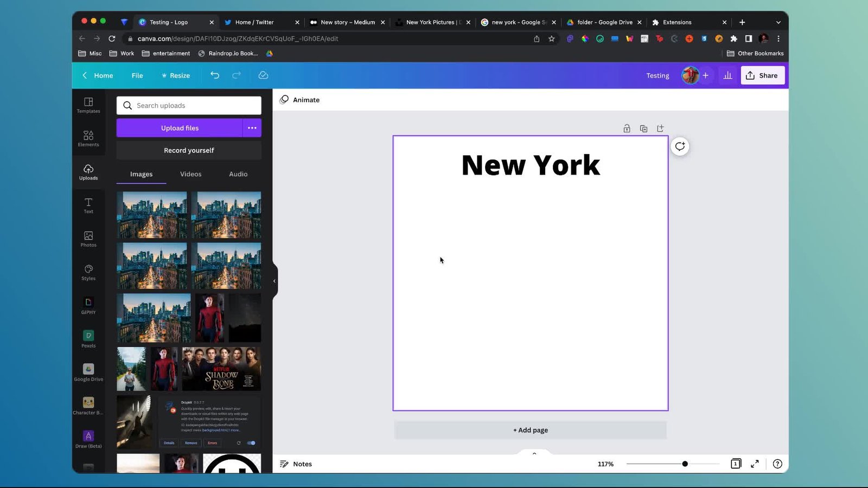Image resolution: width=868 pixels, height=488 pixels.
Task: Open the insights chart icon
Action: pyautogui.click(x=727, y=75)
